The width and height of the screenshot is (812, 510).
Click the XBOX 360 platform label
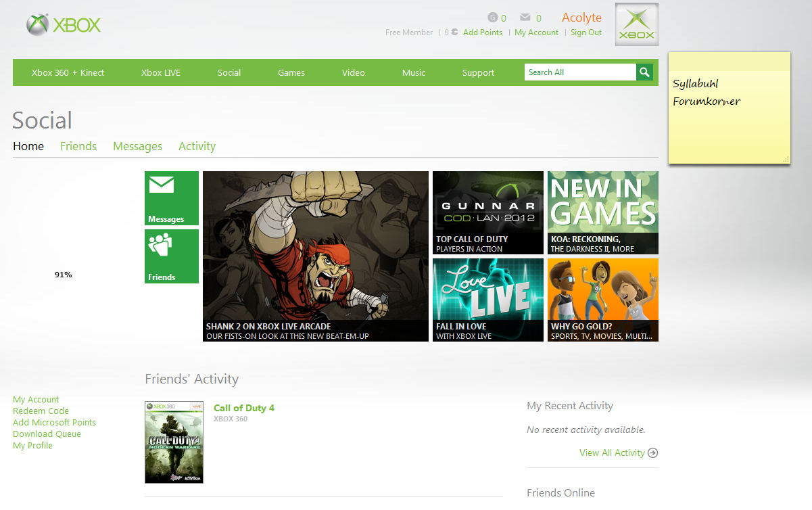(x=231, y=419)
